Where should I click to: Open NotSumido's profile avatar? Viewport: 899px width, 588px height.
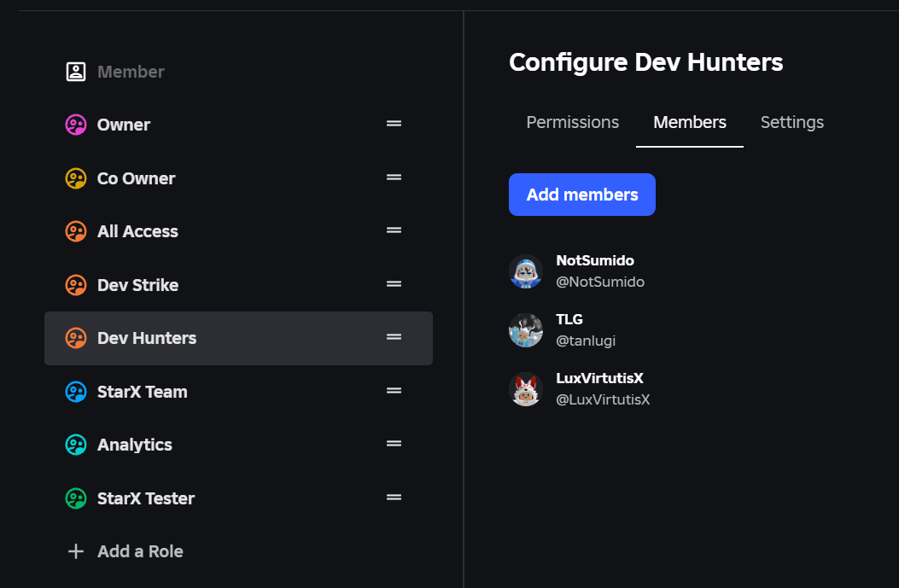point(526,271)
